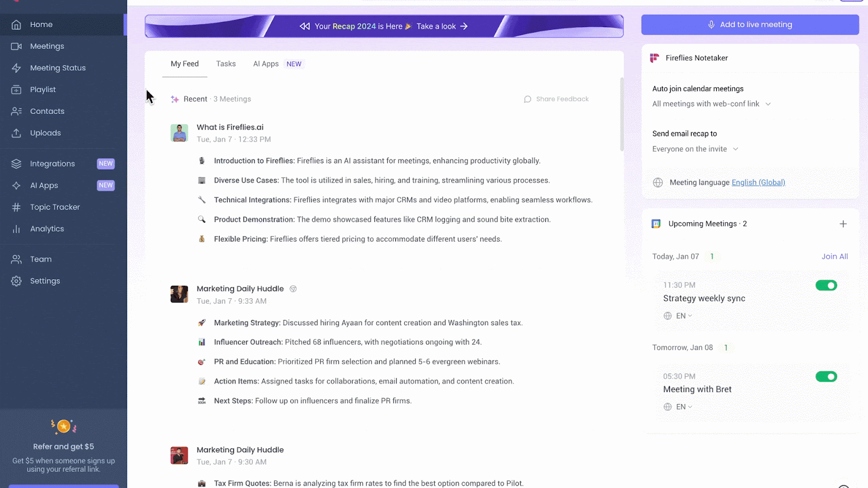Select avatar thumbnail for the 9:30 AM huddle
This screenshot has width=868, height=488.
[x=179, y=455]
